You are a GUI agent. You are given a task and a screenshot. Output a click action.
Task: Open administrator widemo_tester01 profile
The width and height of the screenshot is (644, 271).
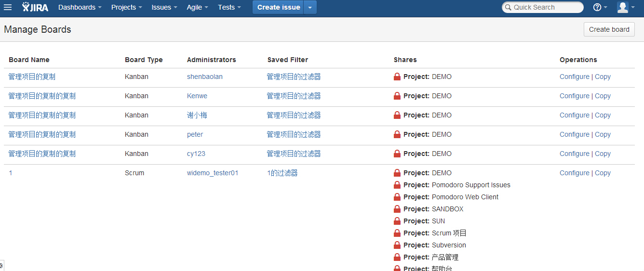[213, 173]
